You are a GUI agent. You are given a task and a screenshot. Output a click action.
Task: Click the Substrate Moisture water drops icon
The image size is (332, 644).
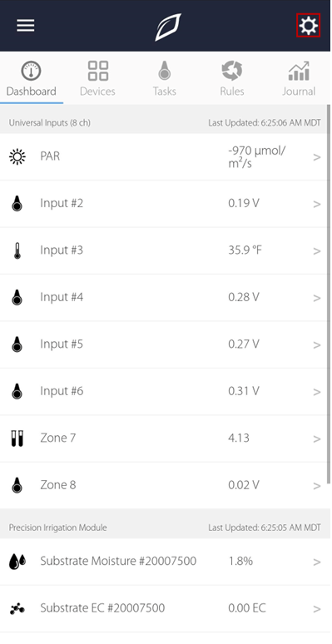(x=17, y=561)
